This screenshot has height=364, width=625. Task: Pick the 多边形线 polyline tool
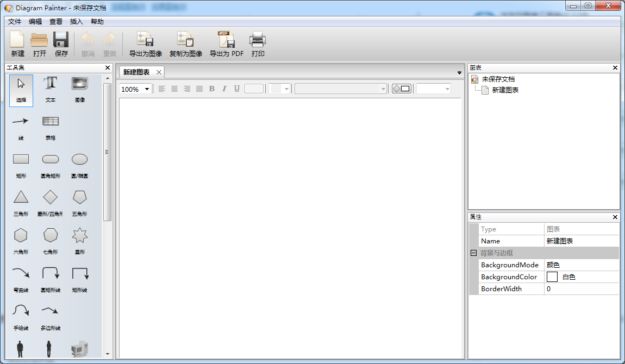point(50,318)
